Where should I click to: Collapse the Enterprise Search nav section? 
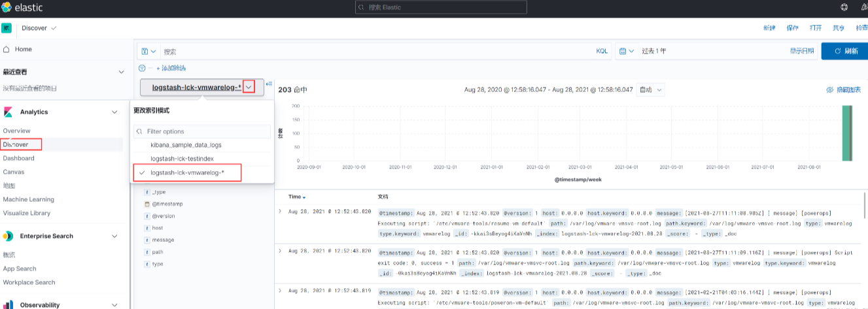click(115, 236)
